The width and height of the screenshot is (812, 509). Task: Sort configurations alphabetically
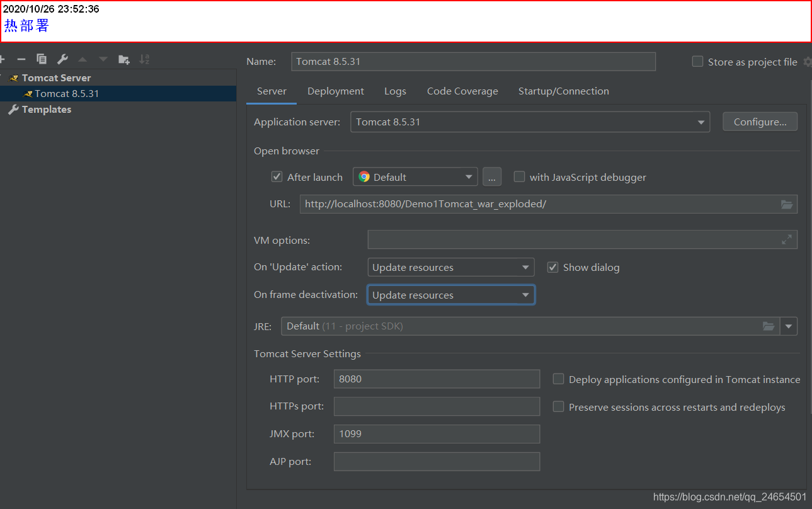(144, 59)
